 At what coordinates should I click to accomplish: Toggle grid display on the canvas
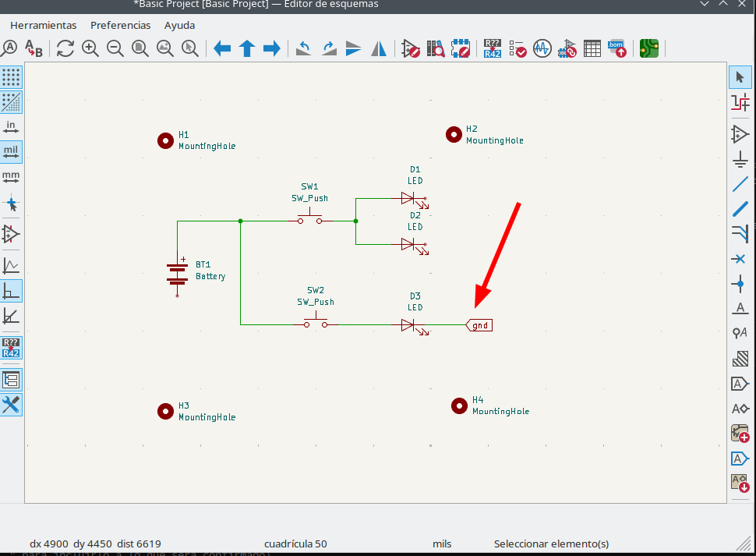click(11, 77)
